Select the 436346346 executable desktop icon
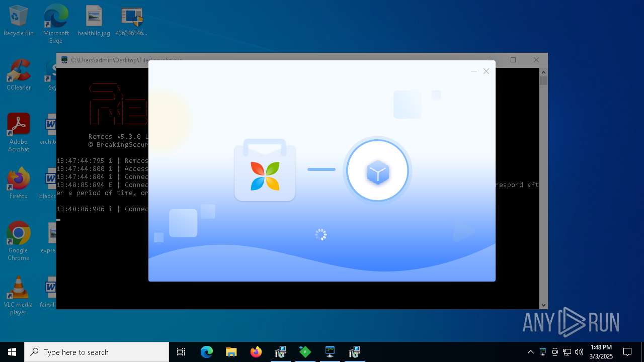This screenshot has height=362, width=644. (x=132, y=21)
